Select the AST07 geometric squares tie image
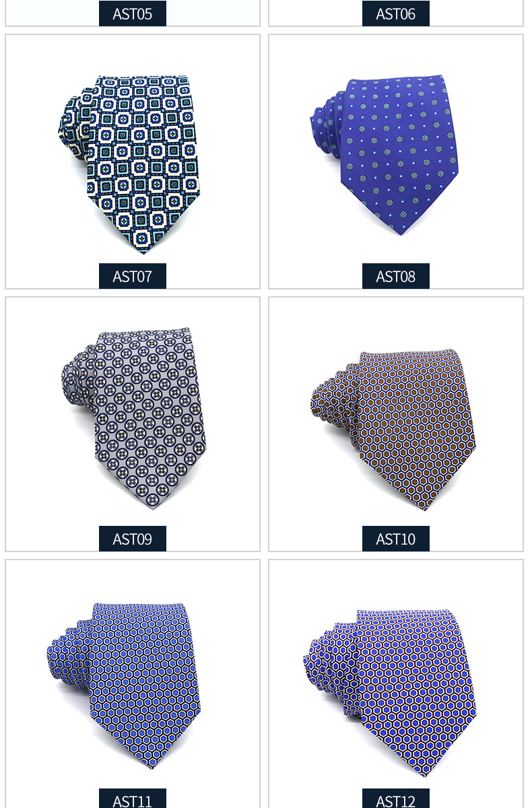 click(x=132, y=164)
